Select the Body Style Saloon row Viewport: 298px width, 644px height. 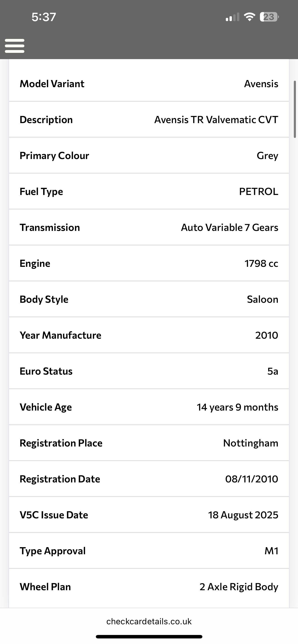[x=149, y=299]
